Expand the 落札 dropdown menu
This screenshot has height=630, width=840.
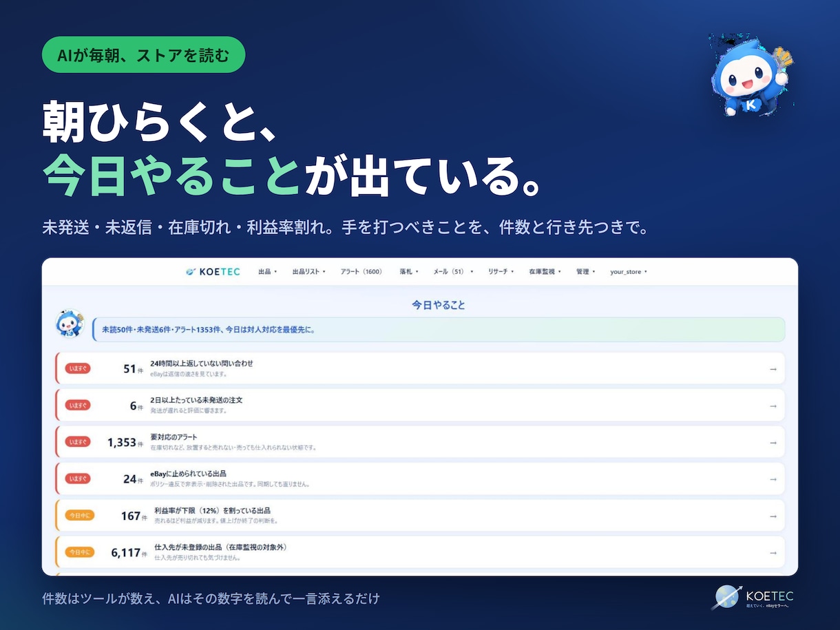click(x=409, y=272)
